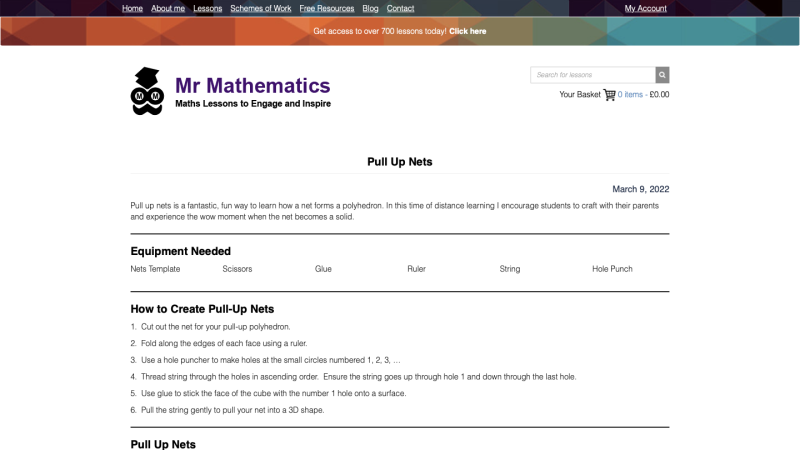Click the search magnifier icon button
This screenshot has height=450, width=800.
[662, 75]
